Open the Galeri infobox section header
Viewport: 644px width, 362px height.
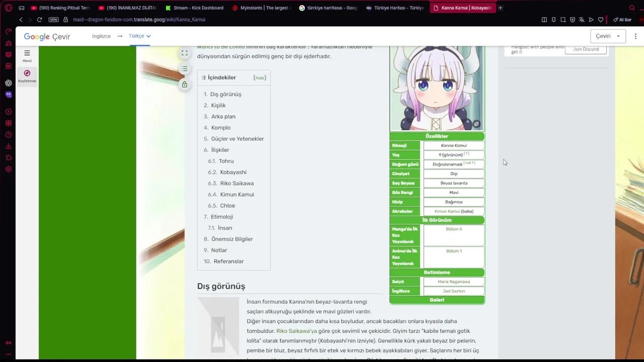point(437,300)
